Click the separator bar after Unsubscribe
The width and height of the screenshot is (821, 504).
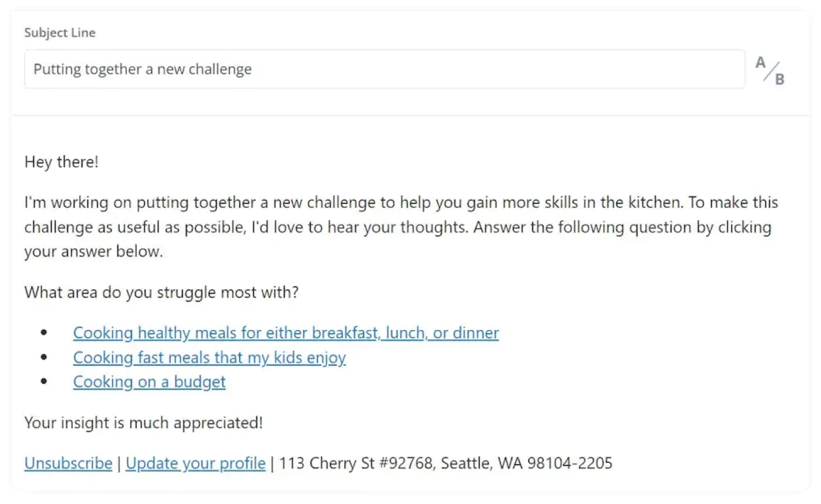coord(119,464)
